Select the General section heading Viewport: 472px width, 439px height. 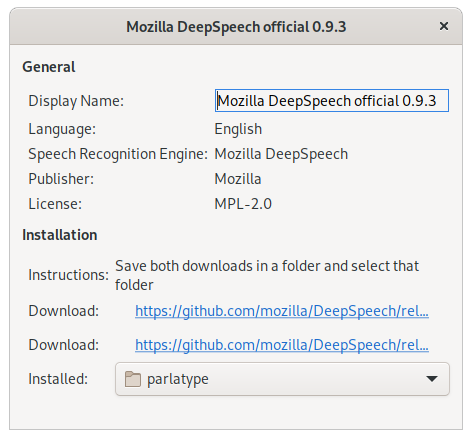[49, 67]
